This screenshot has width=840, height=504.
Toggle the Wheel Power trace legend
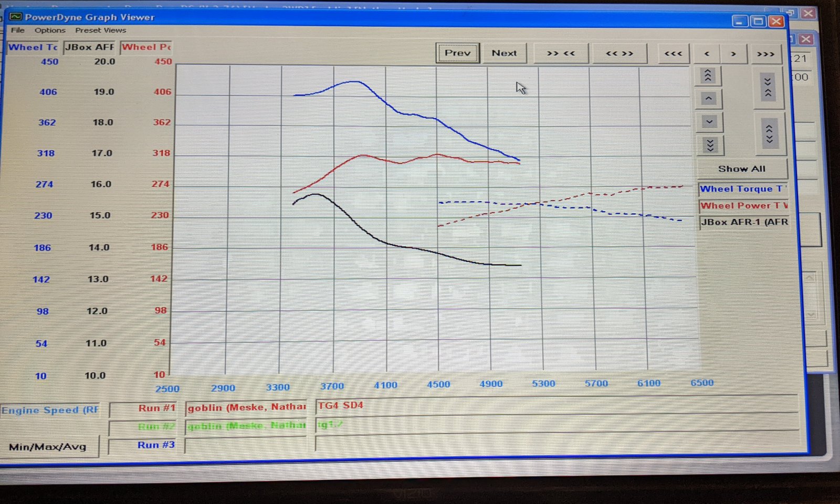(x=743, y=205)
